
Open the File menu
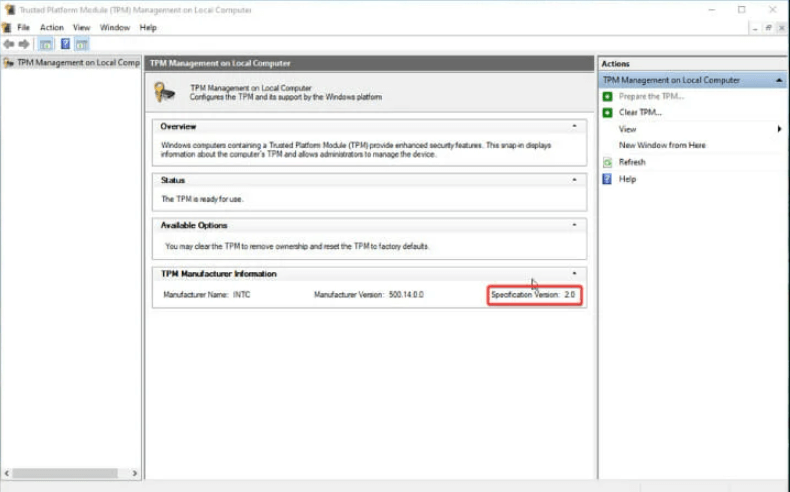[24, 28]
